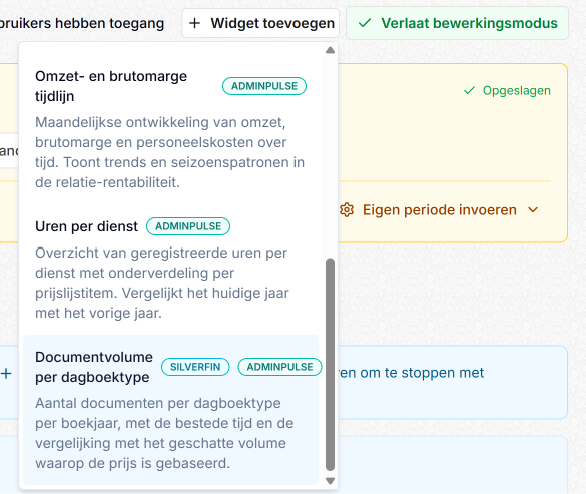Choose Documentvolume per dagboektype widget
The width and height of the screenshot is (586, 494).
[171, 410]
